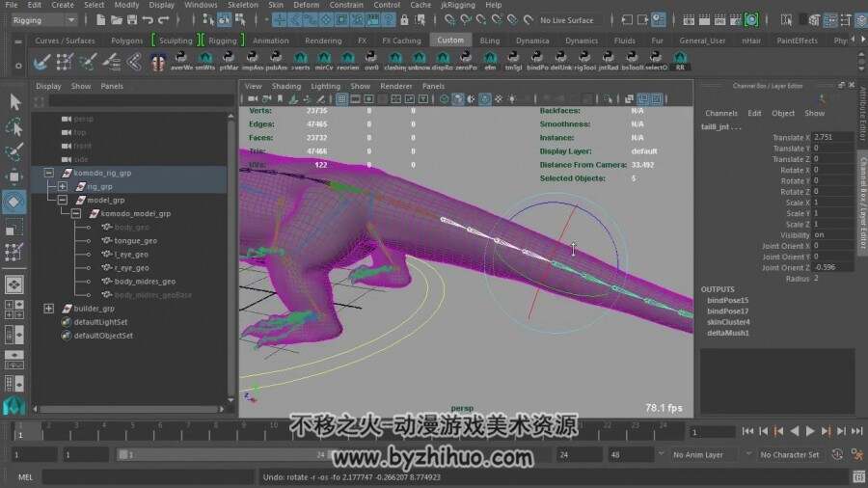
Task: Click the RR shelf icon
Action: click(681, 62)
